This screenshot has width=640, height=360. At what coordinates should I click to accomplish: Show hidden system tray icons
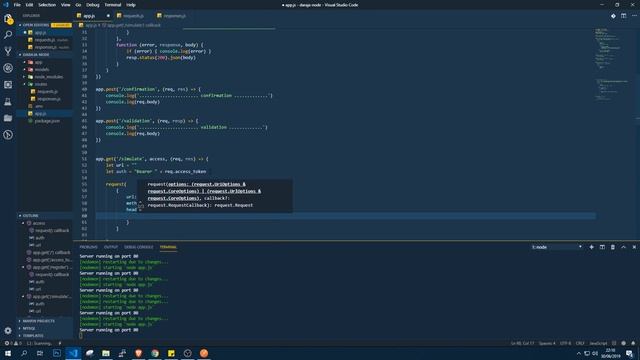578,353
